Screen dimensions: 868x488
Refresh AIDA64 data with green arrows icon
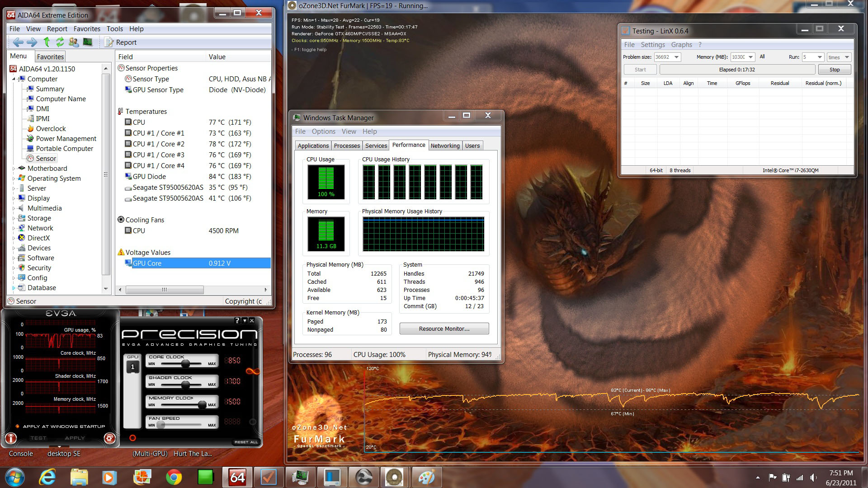[60, 42]
